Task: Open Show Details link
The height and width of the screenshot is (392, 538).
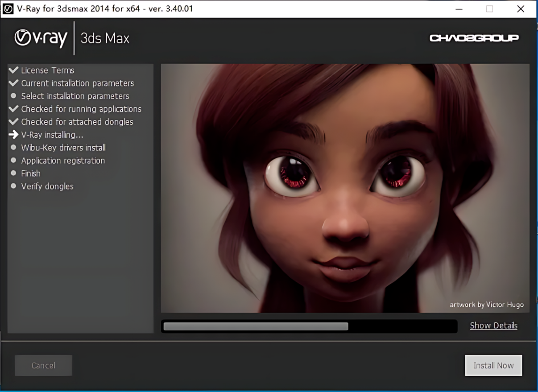Action: click(x=493, y=326)
